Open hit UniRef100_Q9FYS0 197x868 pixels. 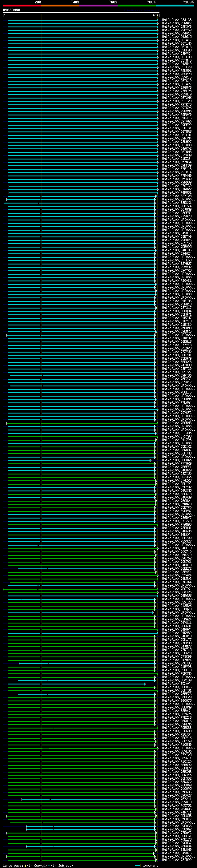[177, 30]
